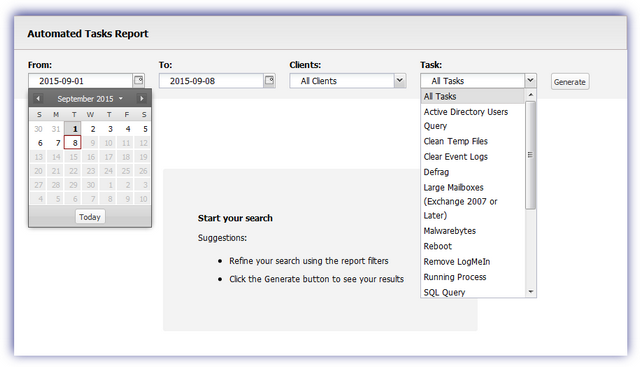
Task: Select Active Directory Users Query task
Action: click(x=472, y=119)
